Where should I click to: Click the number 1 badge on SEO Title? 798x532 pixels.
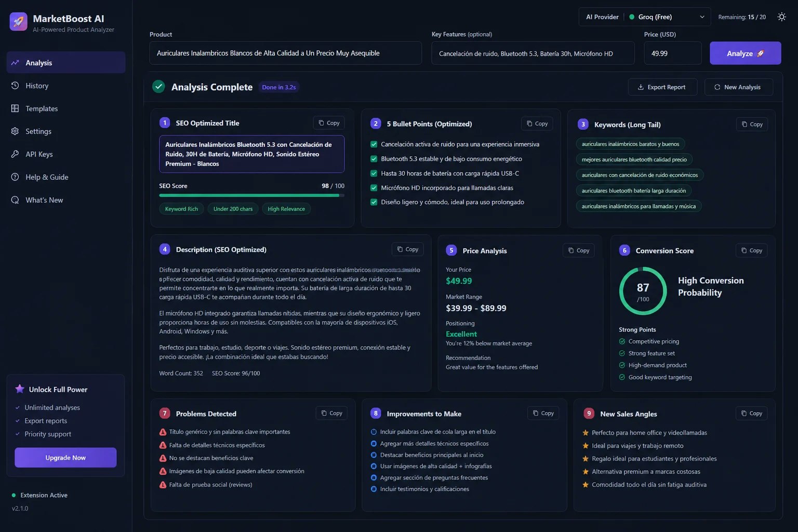click(x=165, y=123)
